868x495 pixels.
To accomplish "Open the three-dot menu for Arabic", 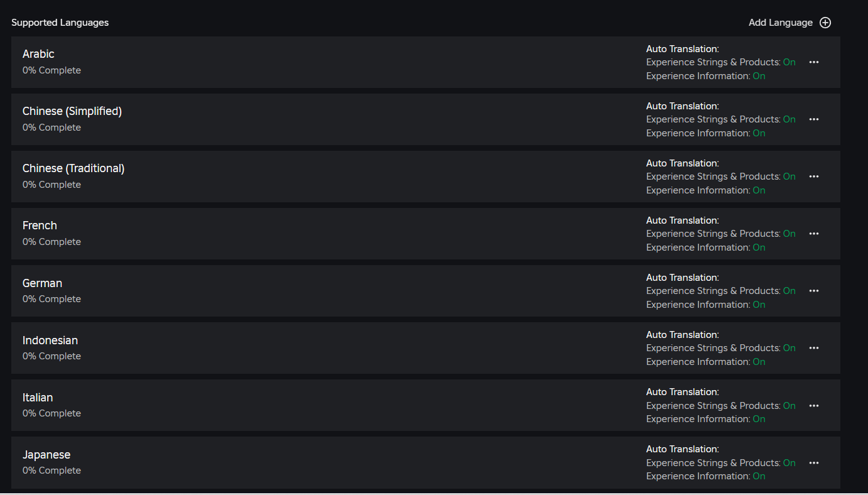I will [814, 62].
